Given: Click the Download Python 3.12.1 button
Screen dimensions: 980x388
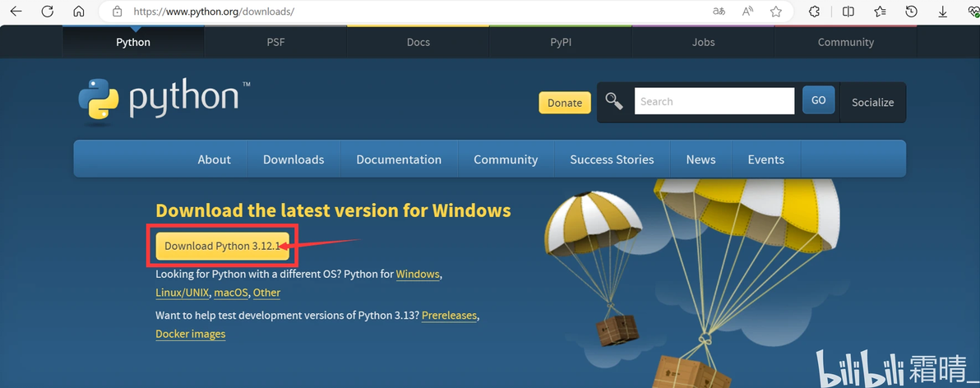Looking at the screenshot, I should click(x=222, y=246).
